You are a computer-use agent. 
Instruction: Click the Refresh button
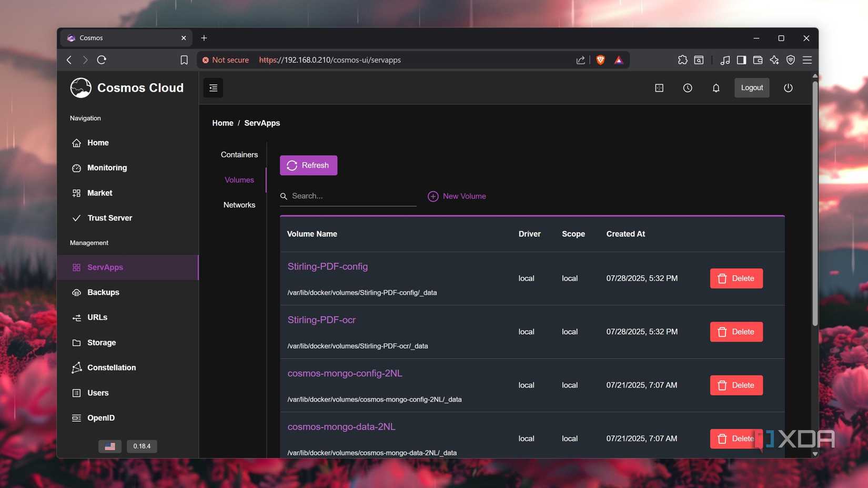pyautogui.click(x=308, y=165)
